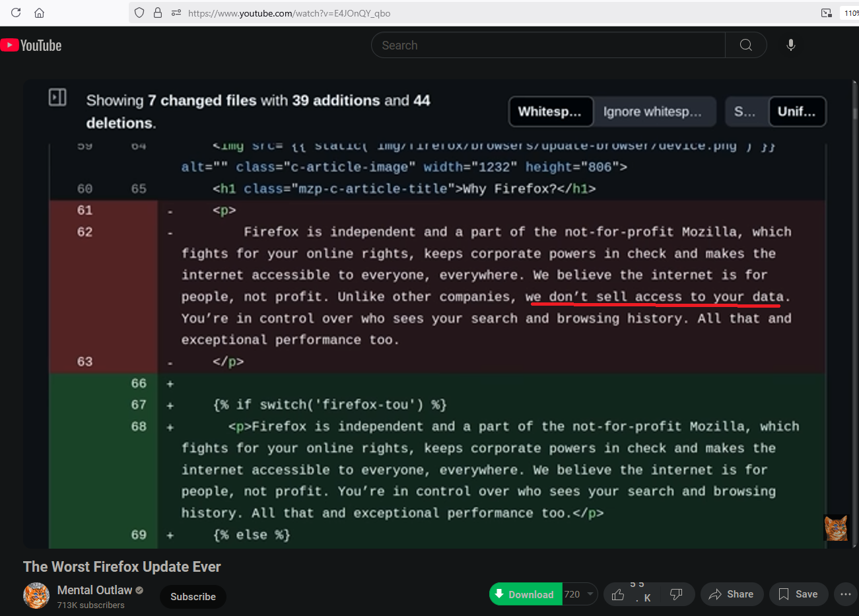View site security lock info
Viewport: 859px width, 616px height.
(158, 13)
